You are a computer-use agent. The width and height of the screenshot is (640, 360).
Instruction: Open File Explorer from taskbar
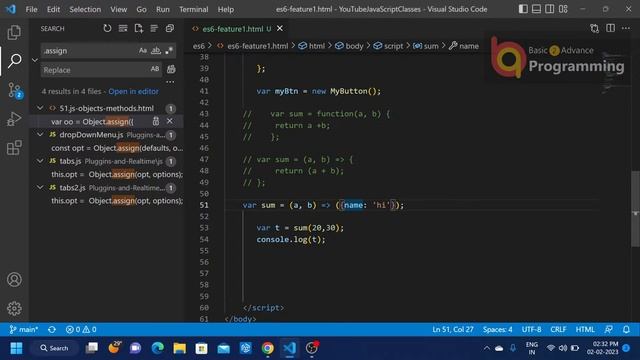pyautogui.click(x=180, y=348)
